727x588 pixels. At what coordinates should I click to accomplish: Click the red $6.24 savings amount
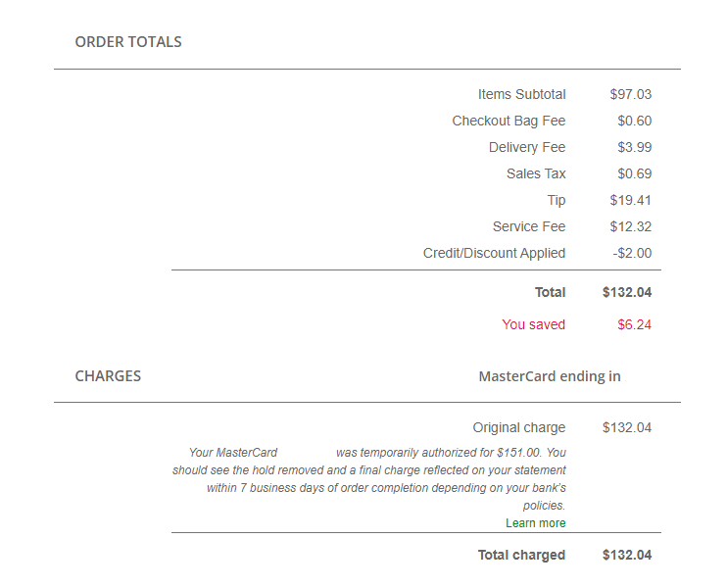coord(634,325)
